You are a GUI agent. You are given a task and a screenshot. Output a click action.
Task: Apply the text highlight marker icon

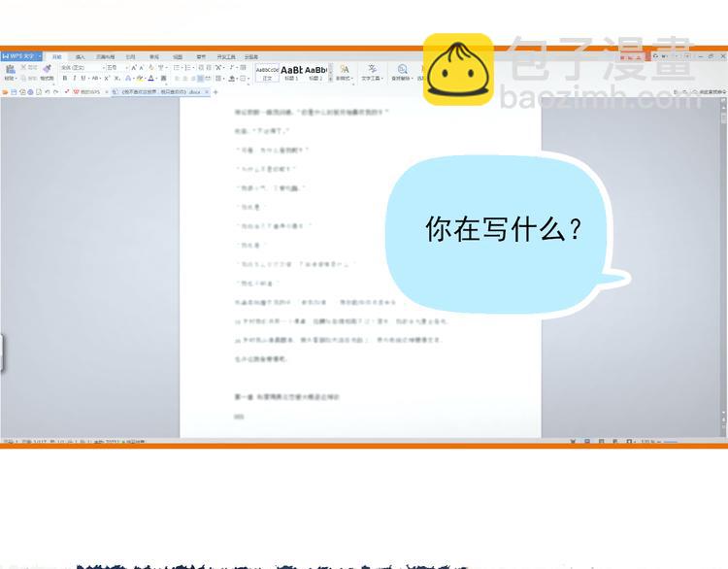tap(139, 78)
